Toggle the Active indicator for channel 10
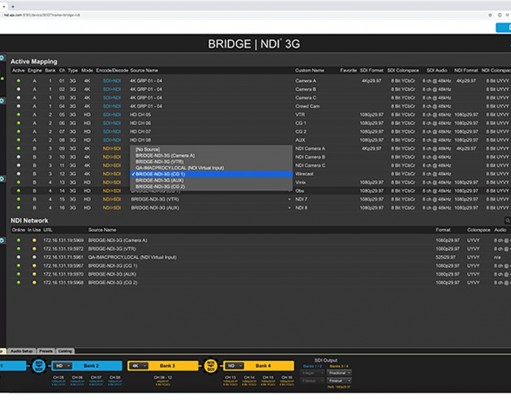The width and height of the screenshot is (511, 400). coord(18,157)
